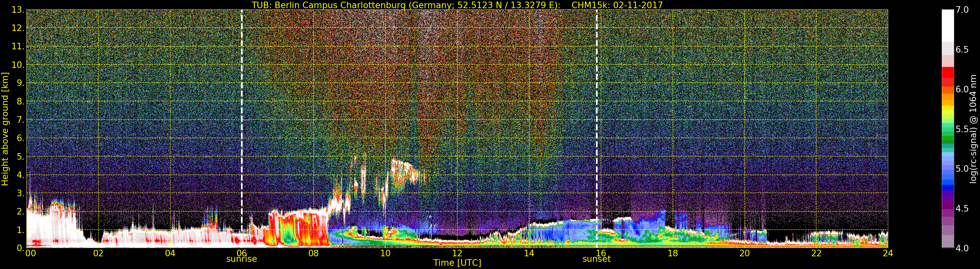980x269 pixels.
Task: Click the sunrise label below the time axis
Action: 242,259
